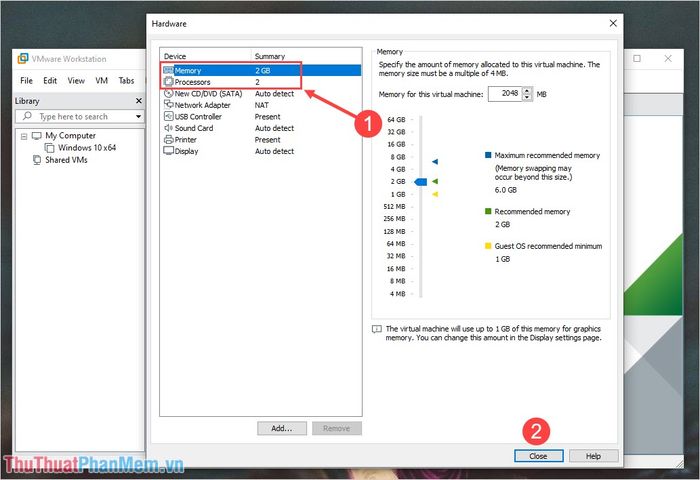Image resolution: width=700 pixels, height=480 pixels.
Task: Click the graphics memory info icon
Action: click(x=376, y=329)
